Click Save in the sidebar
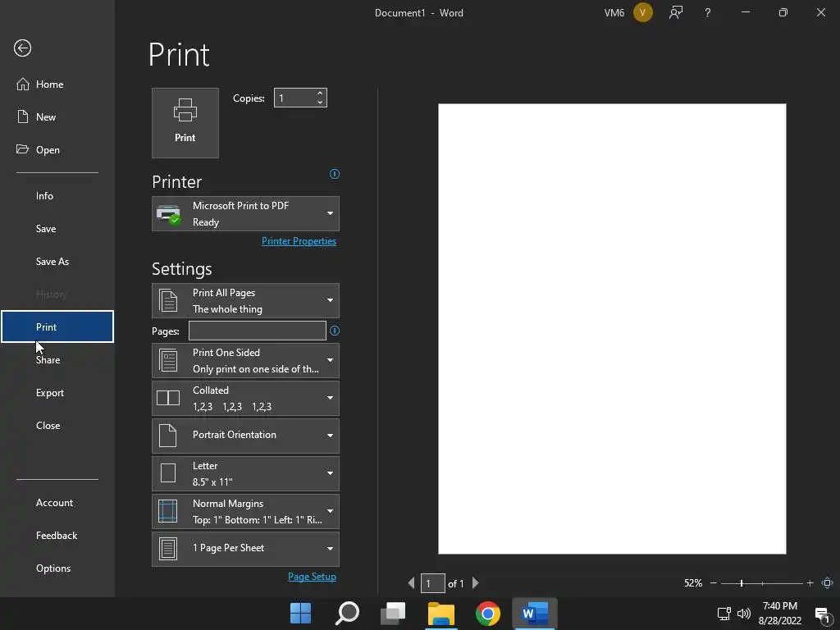The image size is (840, 630). (x=57, y=229)
